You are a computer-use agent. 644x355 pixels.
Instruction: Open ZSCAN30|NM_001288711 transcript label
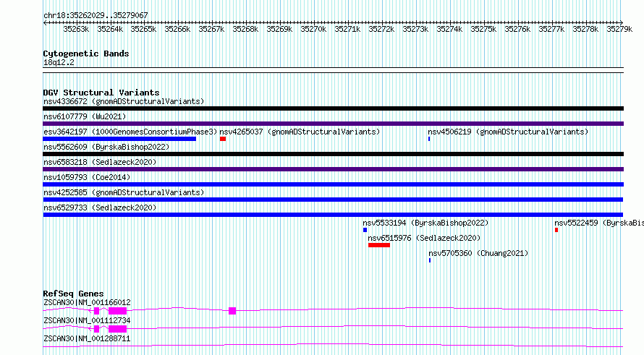[x=87, y=338]
